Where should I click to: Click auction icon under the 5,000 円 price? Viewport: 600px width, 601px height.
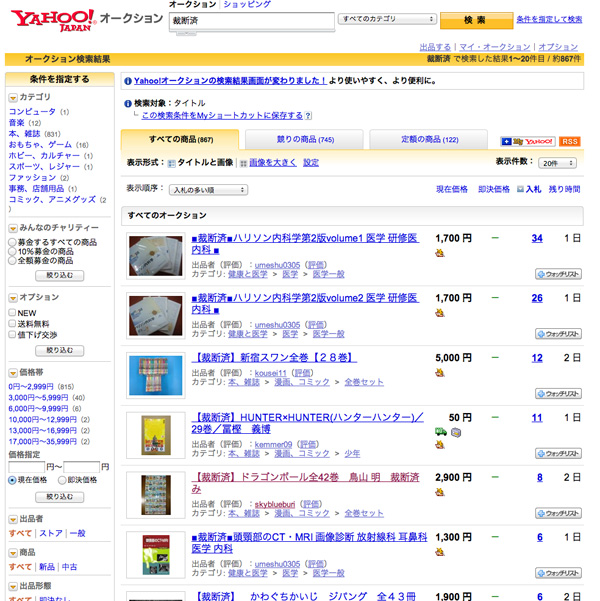click(x=440, y=373)
